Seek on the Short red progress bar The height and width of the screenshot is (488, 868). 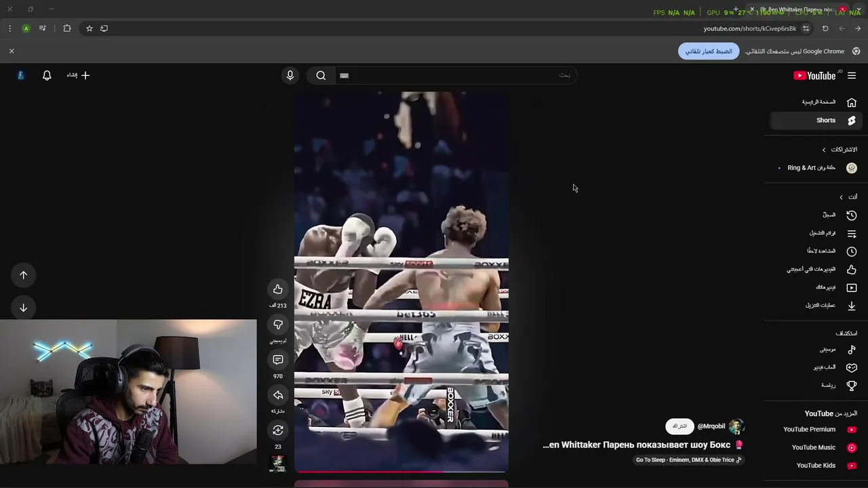click(x=401, y=472)
